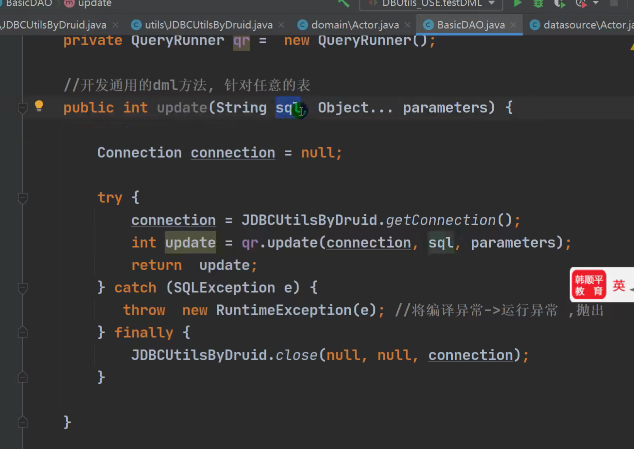Click the highlighted sql parameter in method signature
Screen dimensions: 634x449
point(287,108)
